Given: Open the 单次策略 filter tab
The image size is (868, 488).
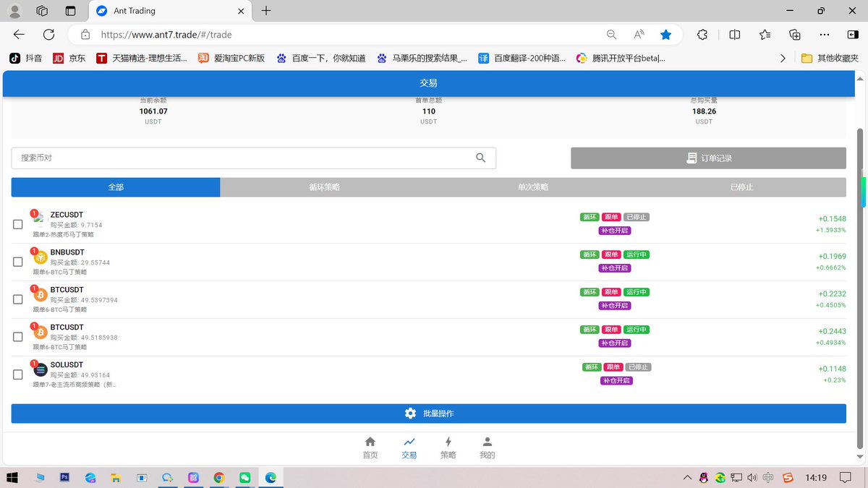Looking at the screenshot, I should 533,187.
